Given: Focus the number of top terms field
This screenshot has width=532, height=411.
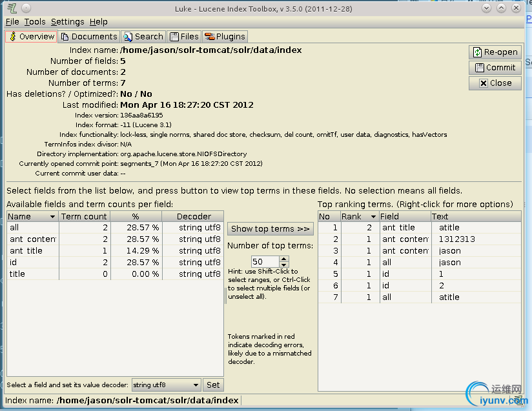Looking at the screenshot, I should [x=265, y=262].
